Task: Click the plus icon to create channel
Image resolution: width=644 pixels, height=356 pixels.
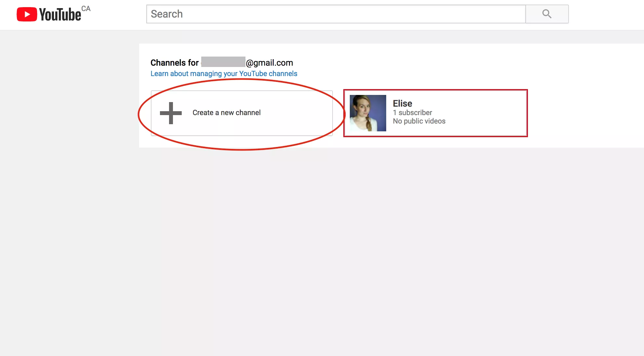Action: pyautogui.click(x=171, y=113)
